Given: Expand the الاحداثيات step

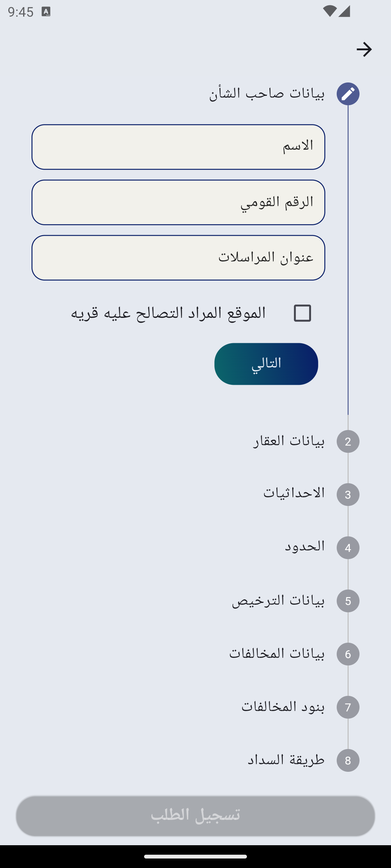Looking at the screenshot, I should click(x=294, y=493).
